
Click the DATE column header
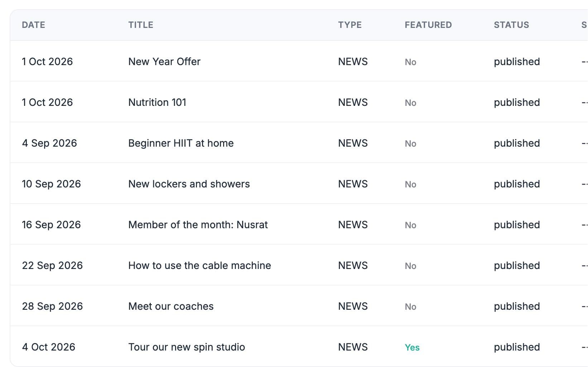(x=33, y=25)
